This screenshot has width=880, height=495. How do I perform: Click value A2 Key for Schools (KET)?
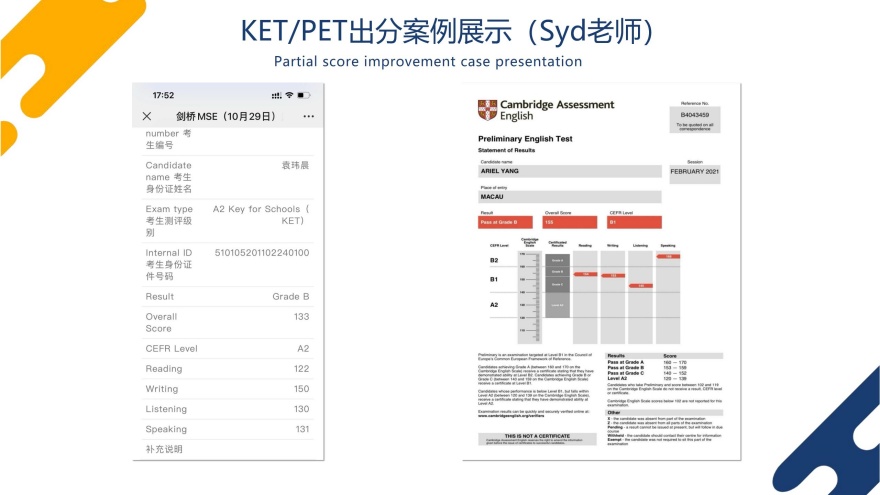pos(261,214)
